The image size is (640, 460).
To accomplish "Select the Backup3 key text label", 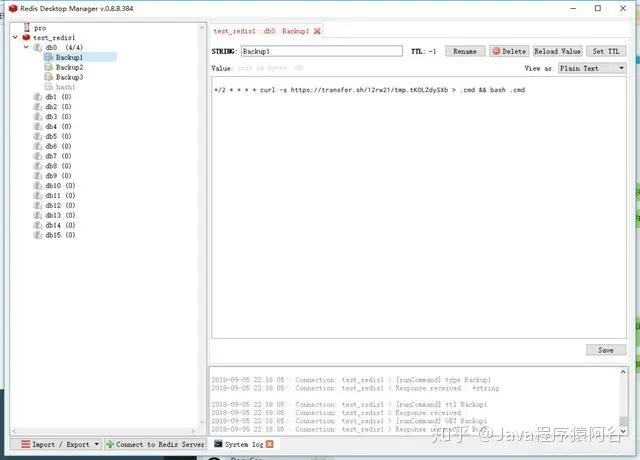I will (69, 77).
